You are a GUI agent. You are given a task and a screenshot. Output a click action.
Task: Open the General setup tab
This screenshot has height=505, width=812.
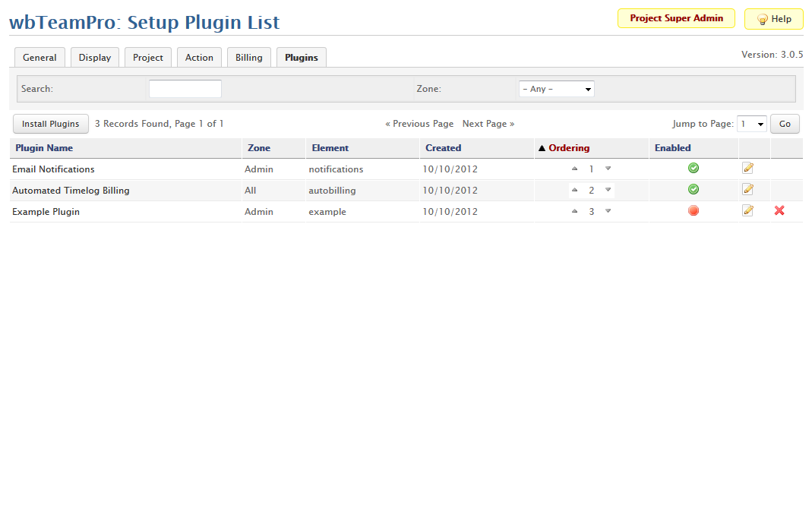tap(39, 58)
